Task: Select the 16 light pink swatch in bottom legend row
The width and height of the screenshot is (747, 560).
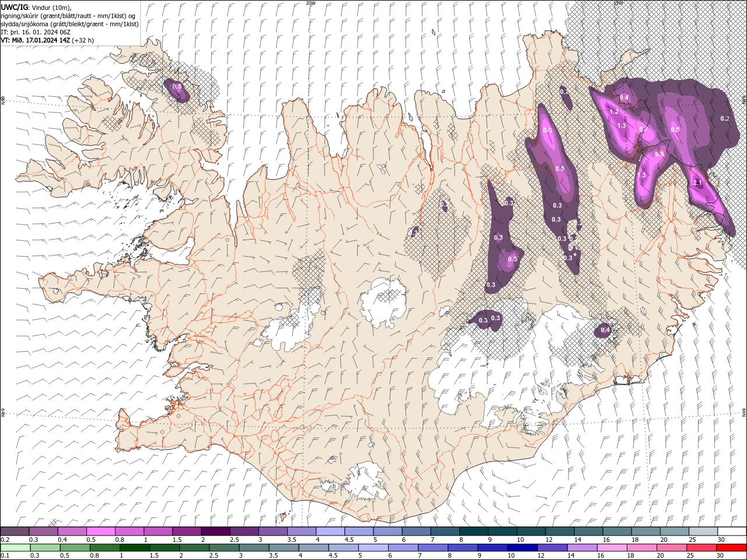Action: [x=611, y=548]
